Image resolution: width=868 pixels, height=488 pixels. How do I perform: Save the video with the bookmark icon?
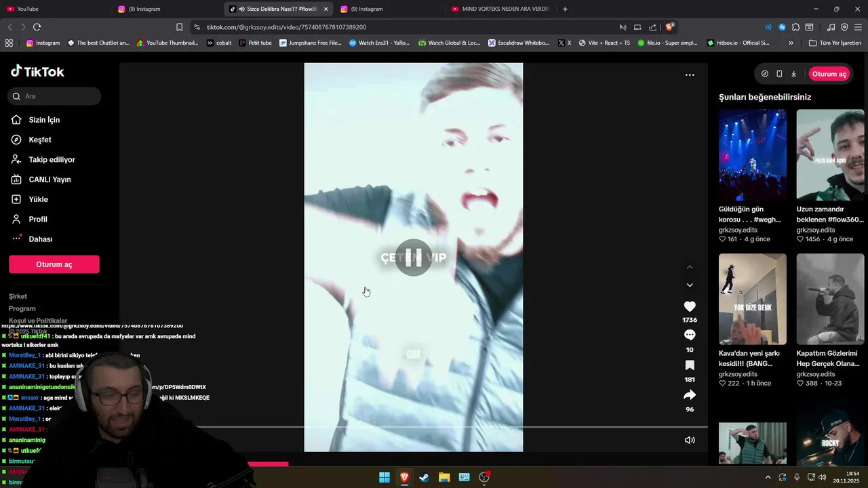690,365
